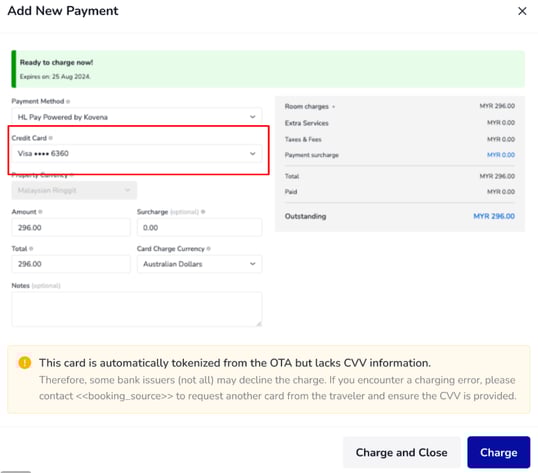538x473 pixels.
Task: Click info icon beside Amount label
Action: [x=40, y=212]
